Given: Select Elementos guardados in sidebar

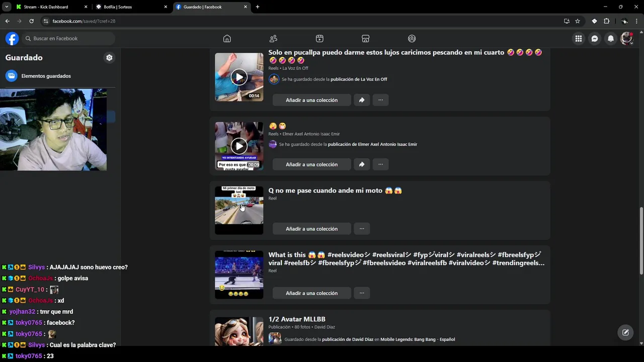Looking at the screenshot, I should (x=60, y=76).
